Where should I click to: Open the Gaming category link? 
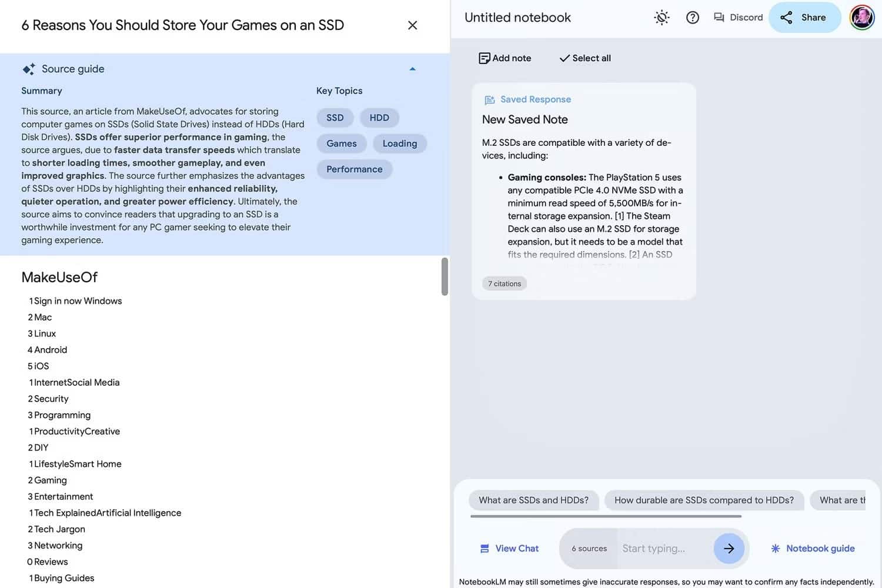point(51,480)
